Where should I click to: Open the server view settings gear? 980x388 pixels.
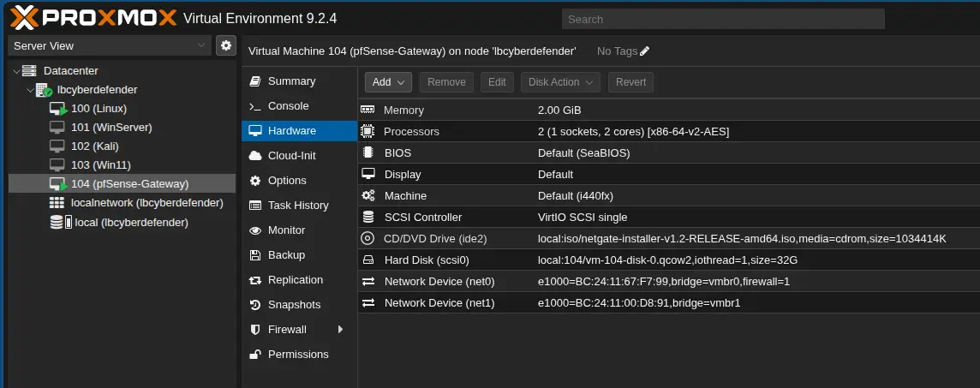[x=225, y=45]
